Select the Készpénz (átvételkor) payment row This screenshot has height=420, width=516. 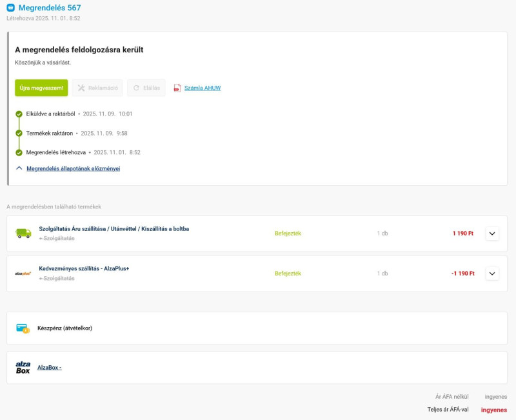[64, 328]
